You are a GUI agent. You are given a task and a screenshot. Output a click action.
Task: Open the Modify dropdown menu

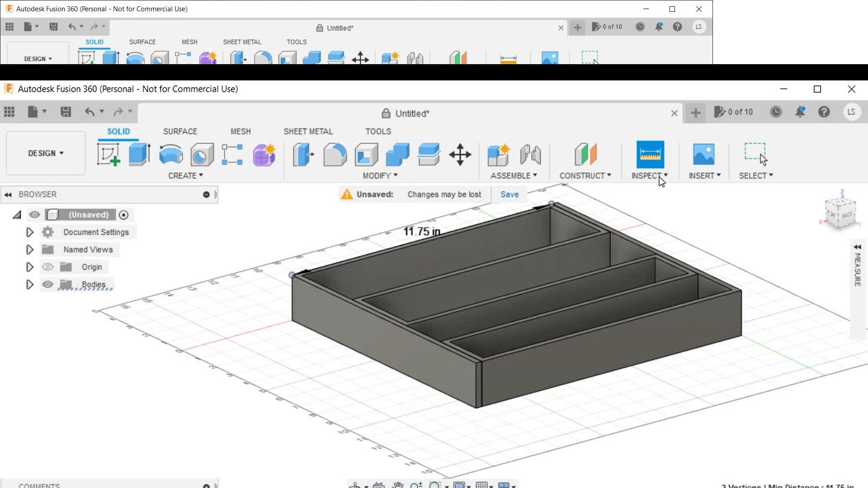[x=380, y=175]
